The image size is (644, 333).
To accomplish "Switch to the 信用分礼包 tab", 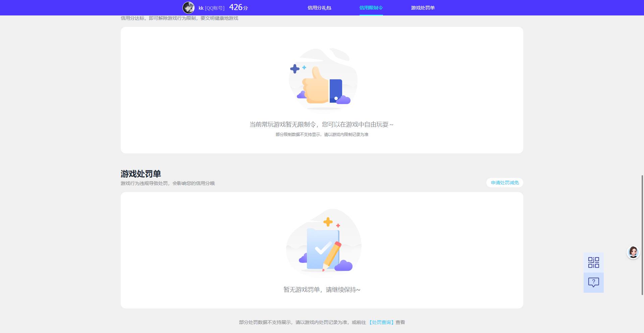I will pyautogui.click(x=319, y=8).
